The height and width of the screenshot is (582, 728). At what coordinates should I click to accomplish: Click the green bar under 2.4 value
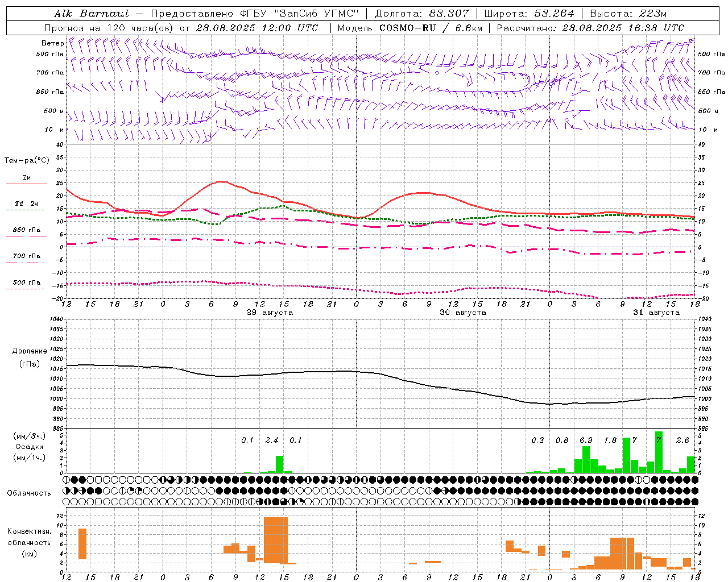[x=279, y=464]
